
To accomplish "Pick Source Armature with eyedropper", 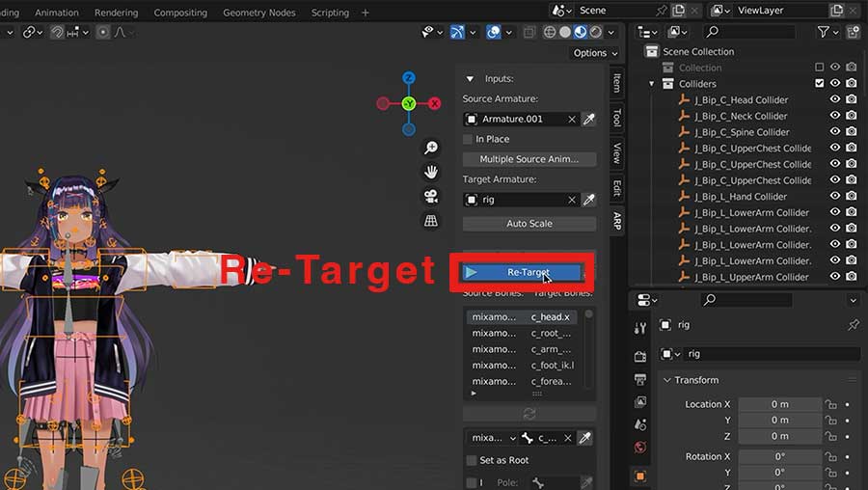I will pos(589,119).
